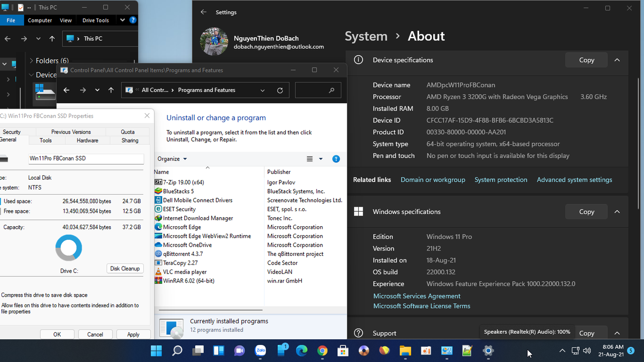The width and height of the screenshot is (644, 362).
Task: Select the Microsoft Edge program list icon
Action: tap(158, 227)
